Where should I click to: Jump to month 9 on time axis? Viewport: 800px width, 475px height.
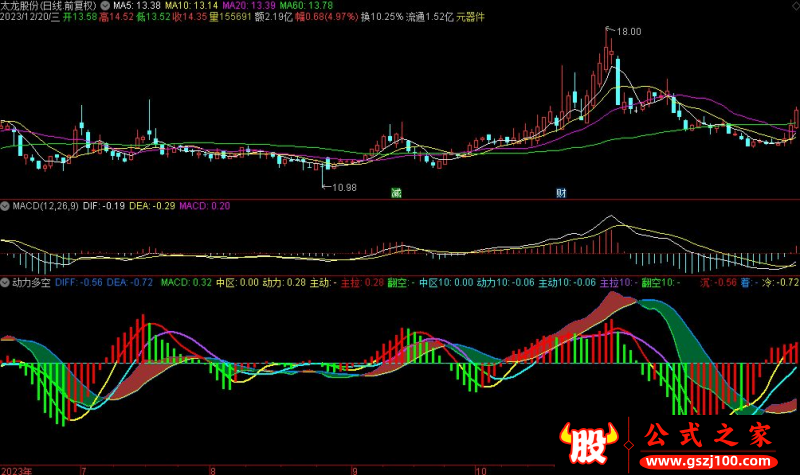(355, 470)
